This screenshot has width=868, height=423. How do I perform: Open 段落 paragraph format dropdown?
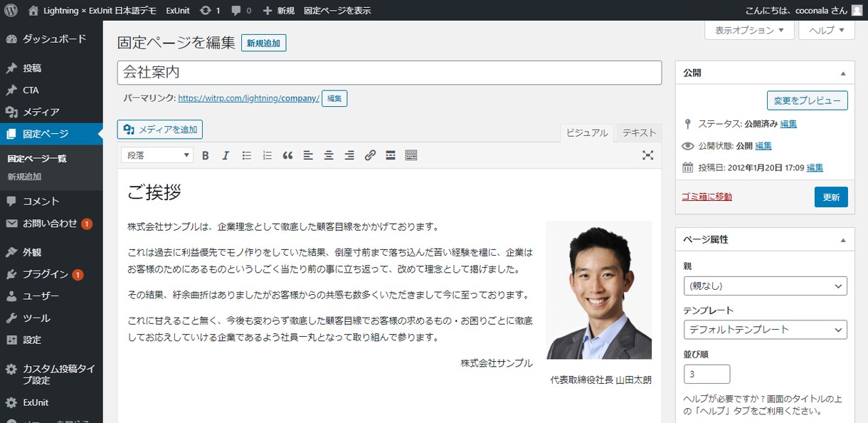158,155
